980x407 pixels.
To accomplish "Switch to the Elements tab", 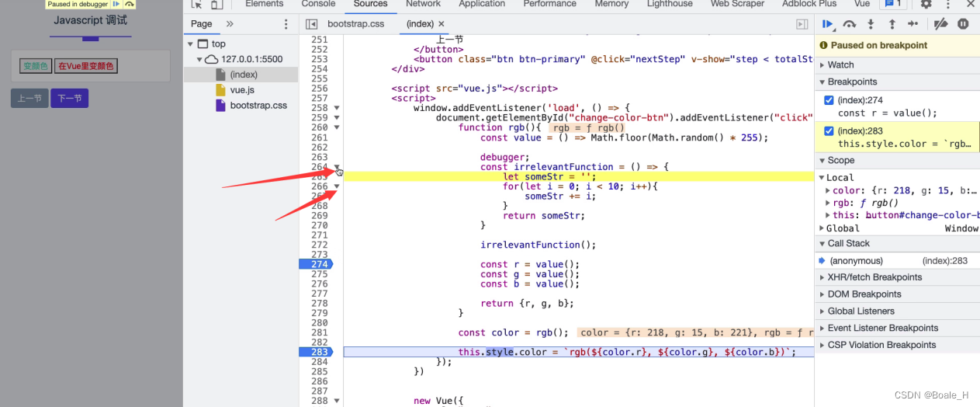I will 264,4.
